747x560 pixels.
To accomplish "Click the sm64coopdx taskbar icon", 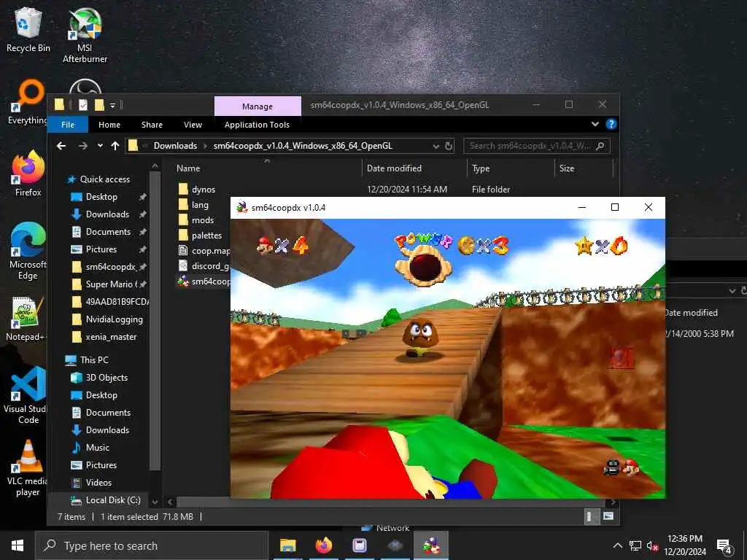I will (x=430, y=545).
